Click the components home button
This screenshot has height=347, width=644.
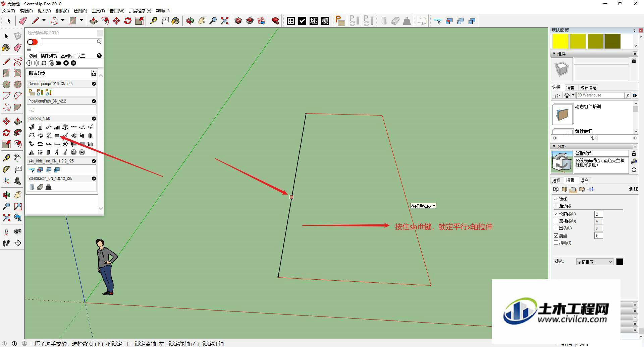567,96
